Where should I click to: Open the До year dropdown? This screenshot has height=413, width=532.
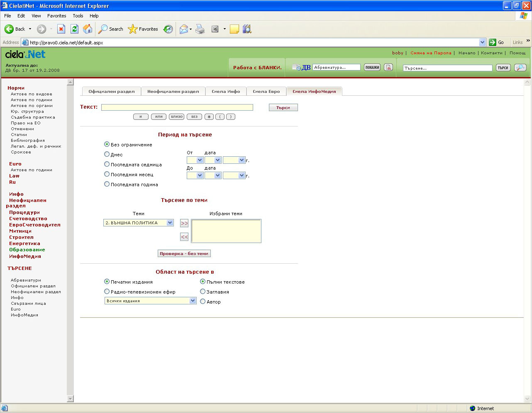pyautogui.click(x=234, y=175)
